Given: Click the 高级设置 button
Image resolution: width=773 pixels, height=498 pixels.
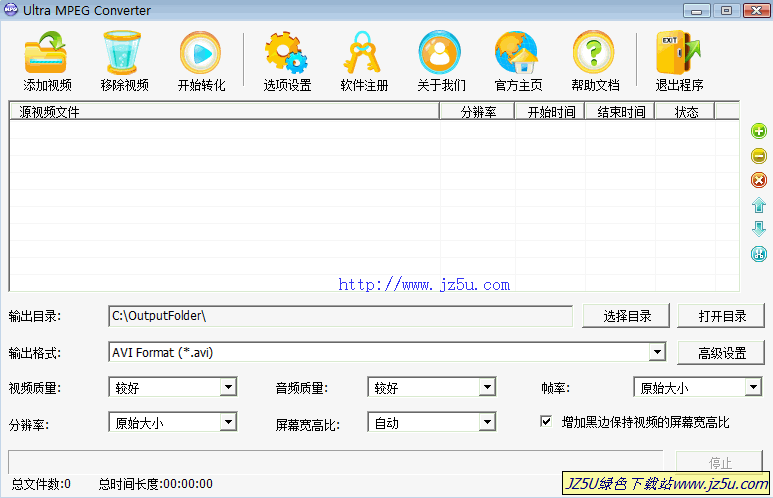Looking at the screenshot, I should (x=721, y=353).
